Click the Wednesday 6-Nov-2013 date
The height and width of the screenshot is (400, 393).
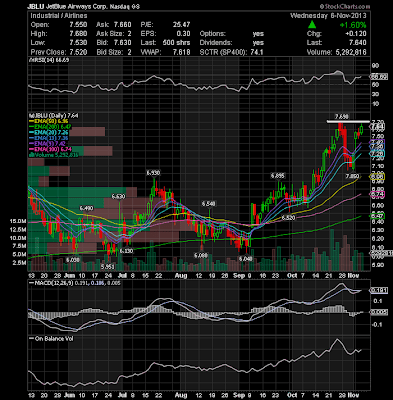(x=328, y=16)
